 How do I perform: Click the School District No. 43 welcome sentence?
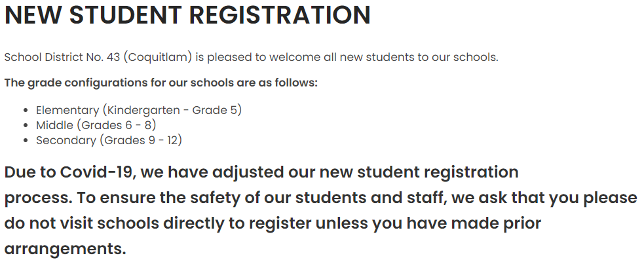tap(252, 57)
